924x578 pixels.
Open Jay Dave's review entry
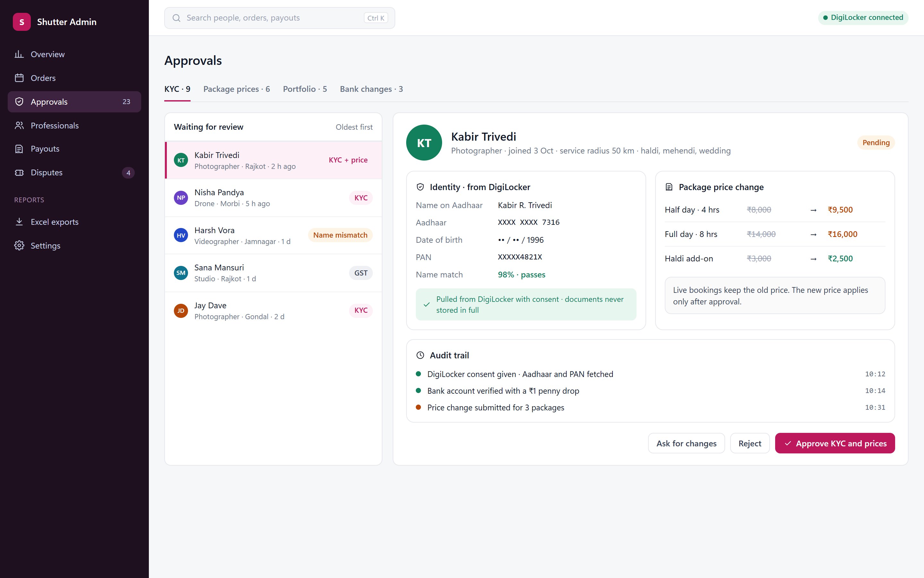273,311
